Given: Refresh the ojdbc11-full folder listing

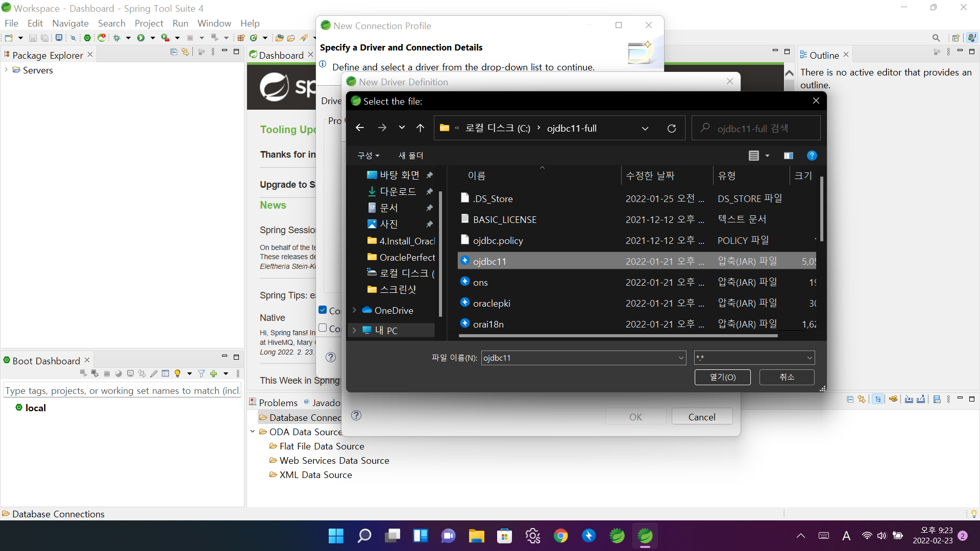Looking at the screenshot, I should click(x=672, y=129).
